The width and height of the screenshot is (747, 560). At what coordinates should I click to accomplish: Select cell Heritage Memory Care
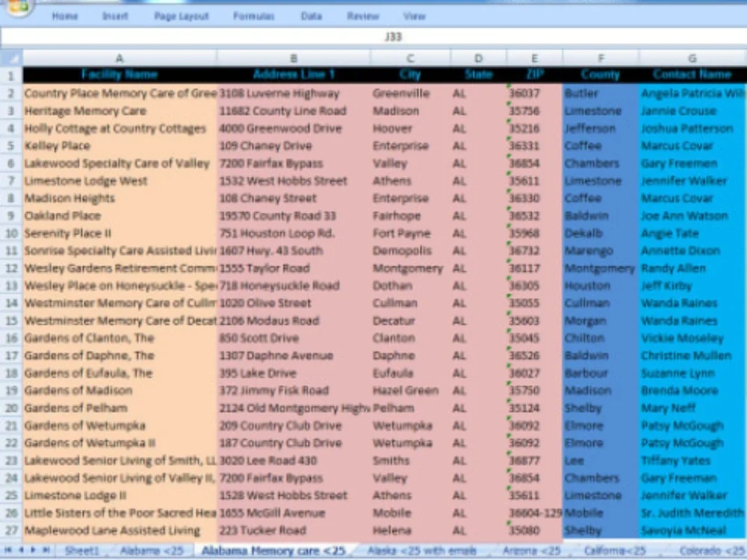coord(120,111)
